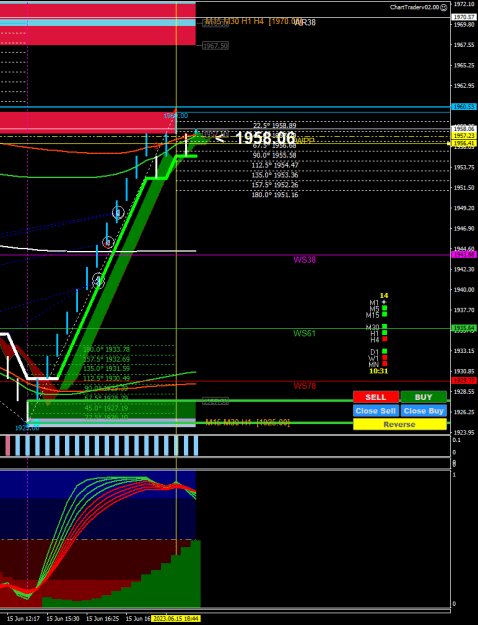The image size is (478, 625).
Task: Click the green BUY button
Action: click(x=423, y=397)
